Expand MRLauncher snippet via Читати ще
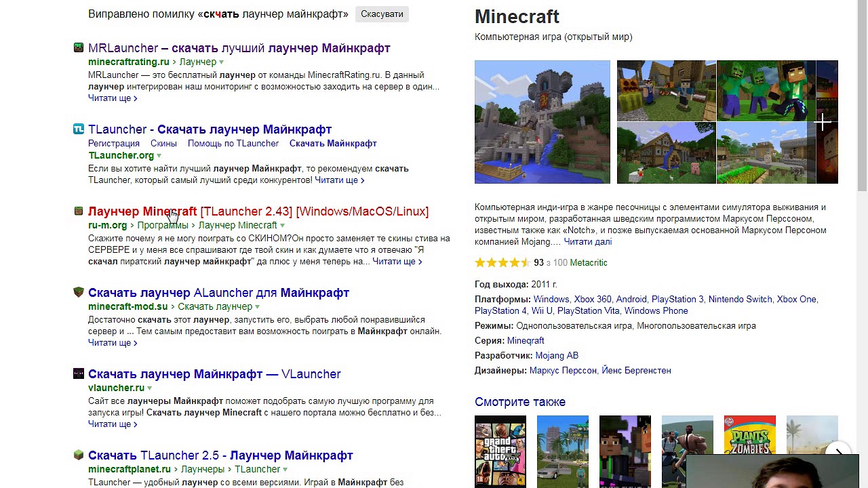The image size is (868, 488). click(113, 98)
